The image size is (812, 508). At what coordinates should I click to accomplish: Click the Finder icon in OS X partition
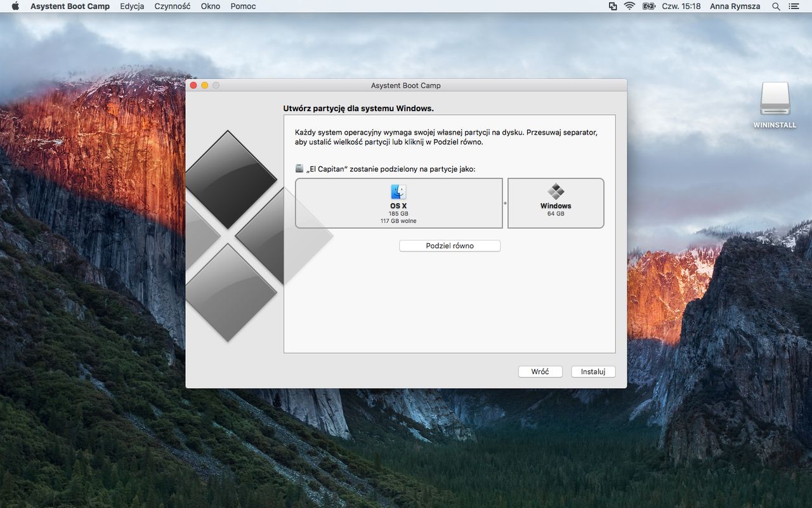[398, 192]
